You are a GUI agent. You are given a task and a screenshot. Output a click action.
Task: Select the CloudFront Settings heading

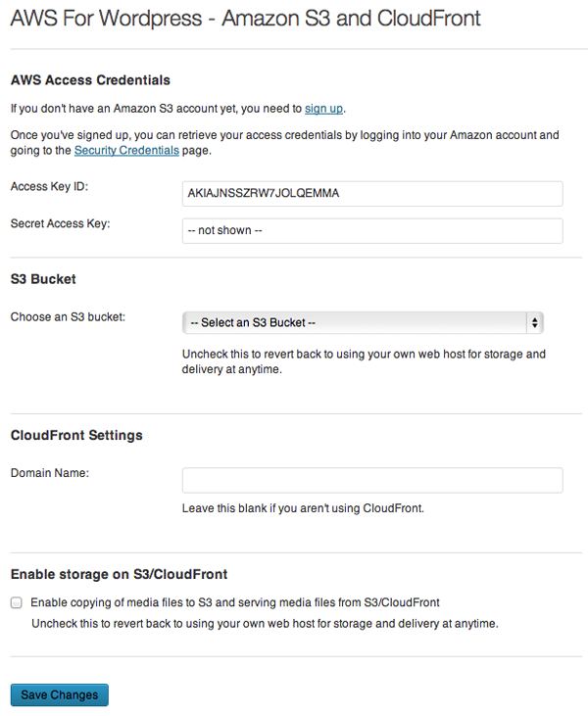click(76, 435)
